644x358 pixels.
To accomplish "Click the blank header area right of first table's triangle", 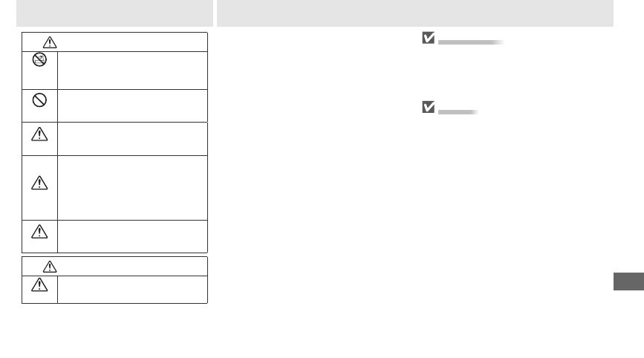I will coord(131,42).
